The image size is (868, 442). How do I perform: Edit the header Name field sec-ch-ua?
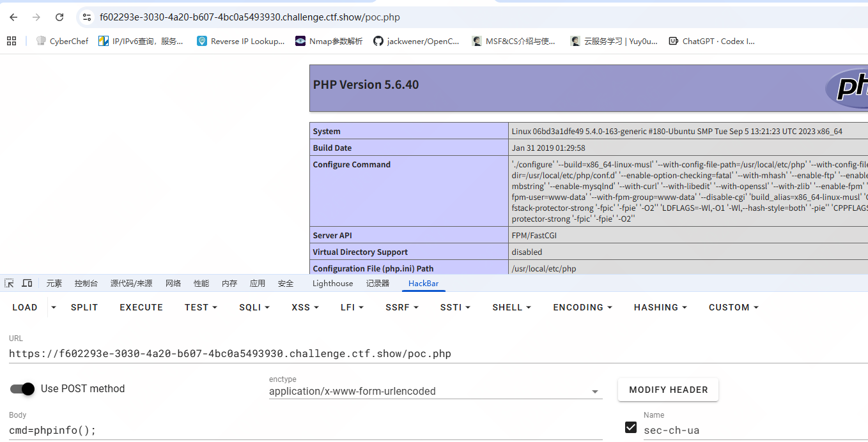756,431
